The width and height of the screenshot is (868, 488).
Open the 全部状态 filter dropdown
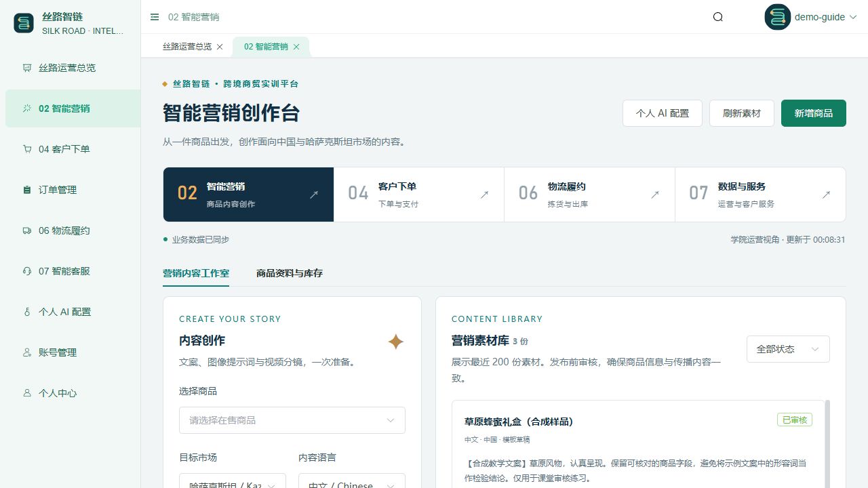click(x=788, y=349)
